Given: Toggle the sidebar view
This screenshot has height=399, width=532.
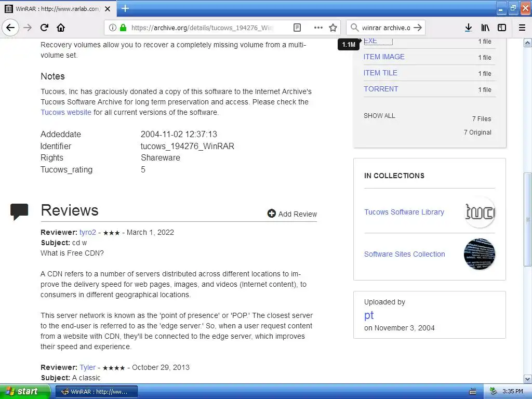Looking at the screenshot, I should click(x=502, y=28).
